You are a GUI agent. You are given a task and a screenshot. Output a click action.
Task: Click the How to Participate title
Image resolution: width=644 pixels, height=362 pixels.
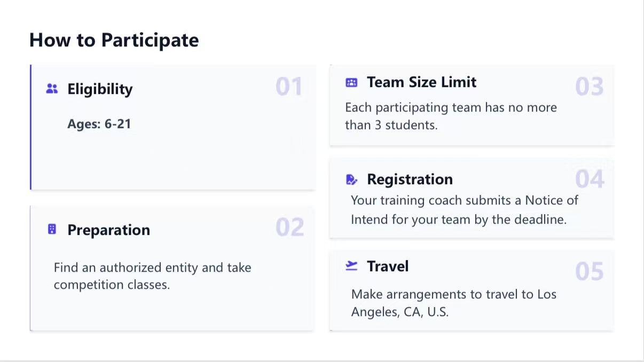pos(114,40)
